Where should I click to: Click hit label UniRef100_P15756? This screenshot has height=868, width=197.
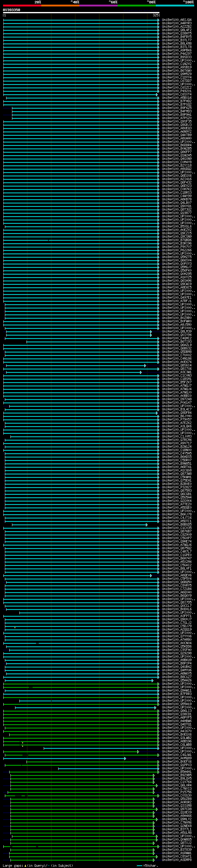pos(176,792)
